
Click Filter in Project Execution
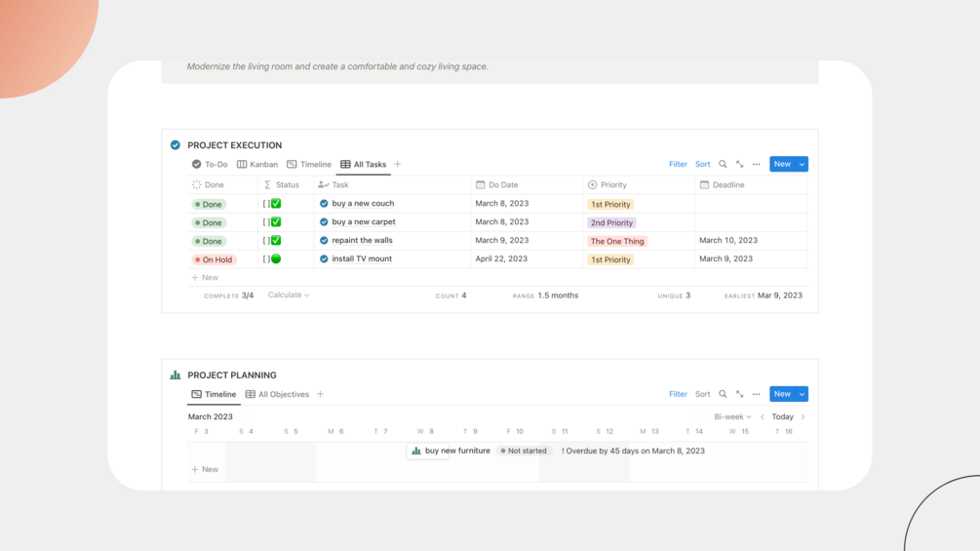click(x=678, y=165)
